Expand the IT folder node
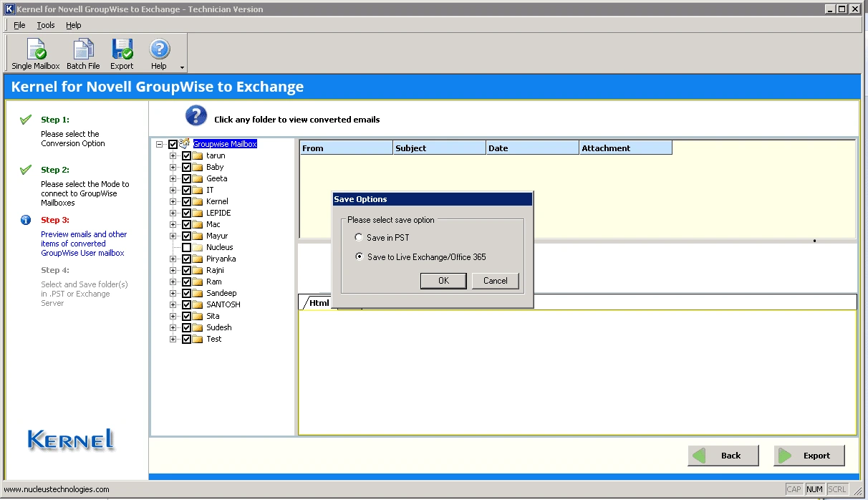This screenshot has height=500, width=868. click(x=173, y=190)
